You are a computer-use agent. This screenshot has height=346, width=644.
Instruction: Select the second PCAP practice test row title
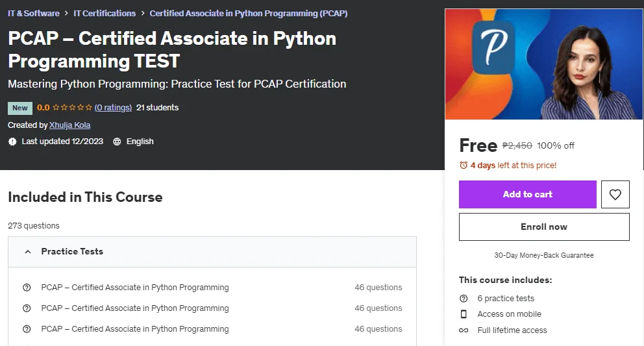135,308
